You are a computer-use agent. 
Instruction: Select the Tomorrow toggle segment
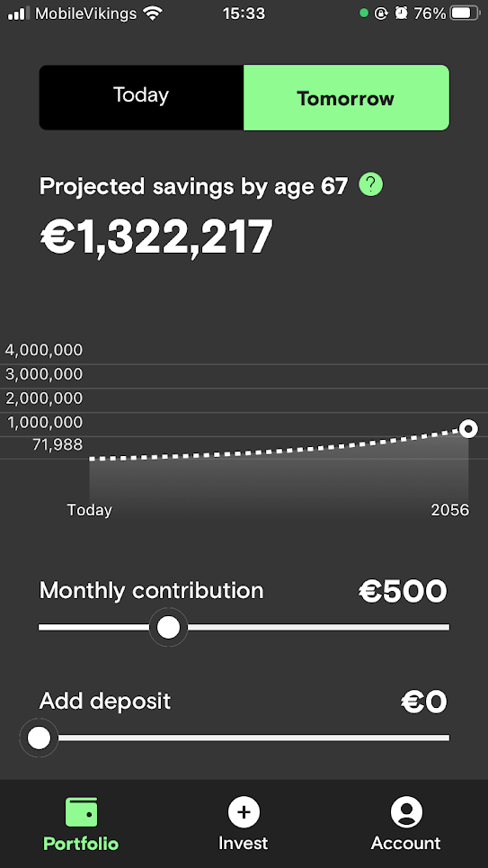(x=346, y=97)
